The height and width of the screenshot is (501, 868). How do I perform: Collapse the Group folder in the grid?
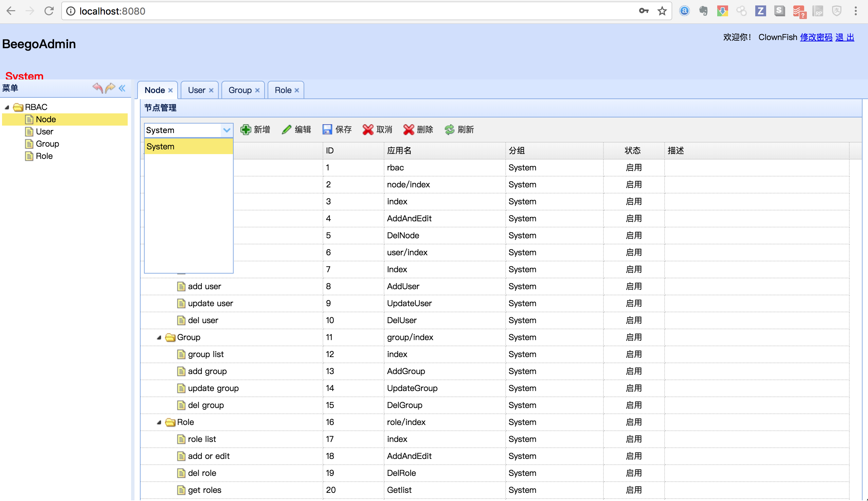click(159, 337)
